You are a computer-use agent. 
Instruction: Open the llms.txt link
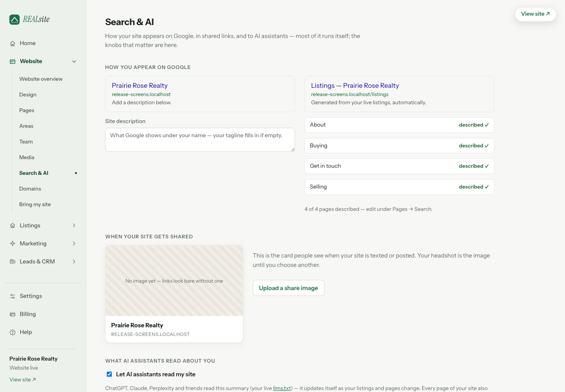282,388
